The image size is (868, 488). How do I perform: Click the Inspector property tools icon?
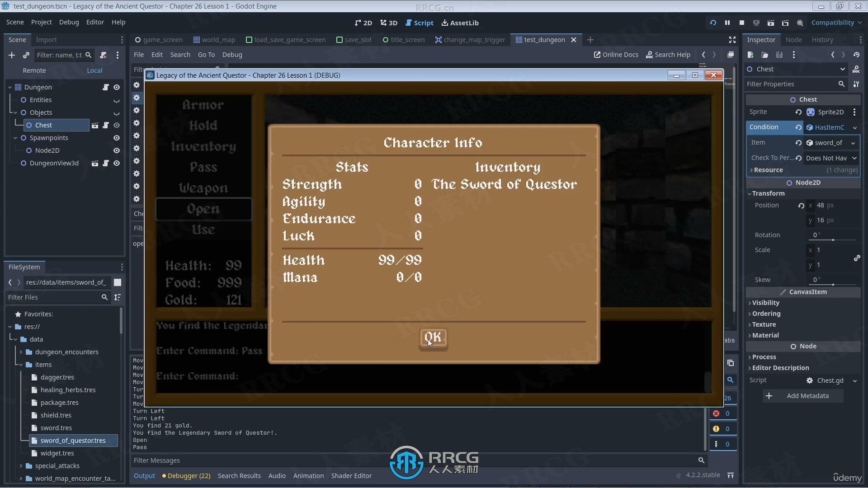pos(856,84)
